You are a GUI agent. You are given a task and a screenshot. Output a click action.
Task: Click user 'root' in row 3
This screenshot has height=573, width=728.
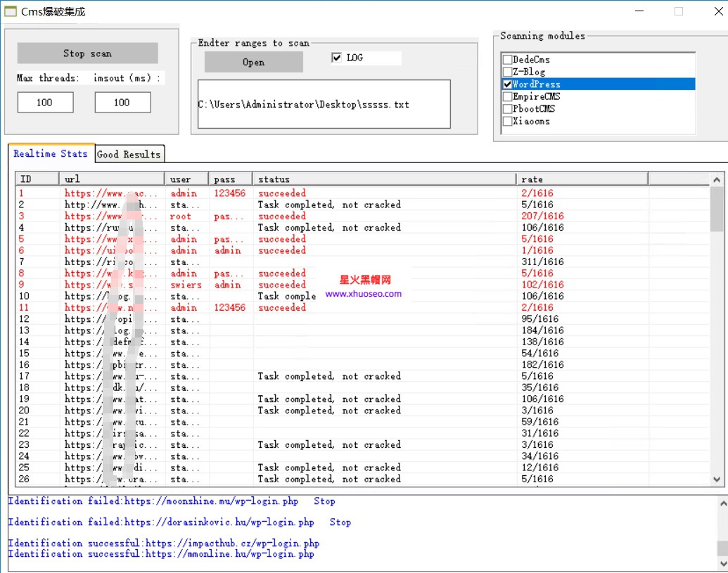click(x=181, y=217)
